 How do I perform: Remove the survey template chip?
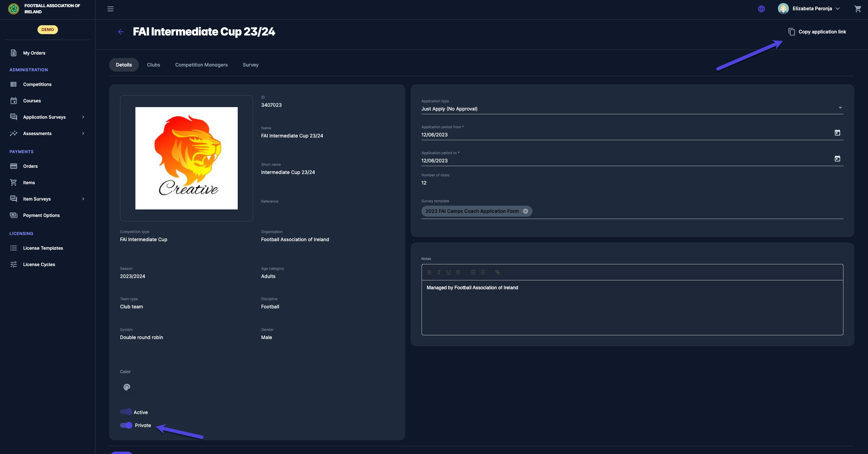click(x=526, y=211)
